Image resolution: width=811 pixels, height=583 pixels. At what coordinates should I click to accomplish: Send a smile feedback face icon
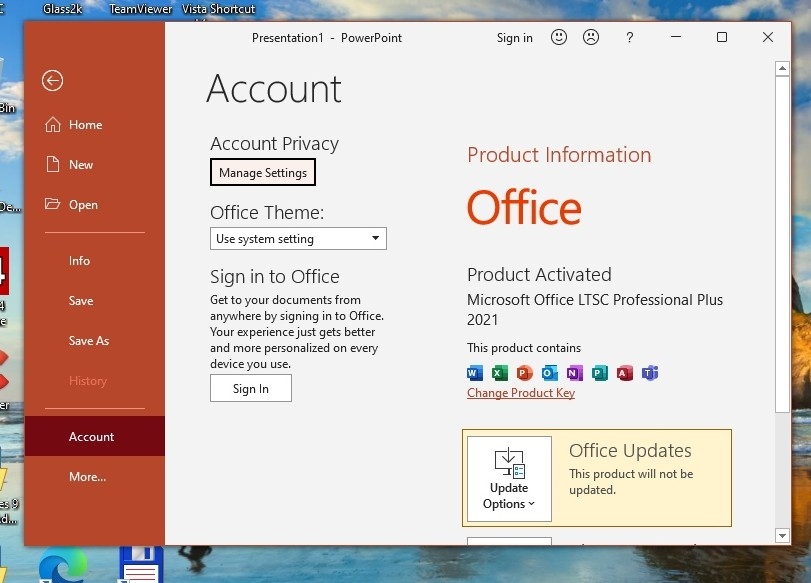(559, 37)
